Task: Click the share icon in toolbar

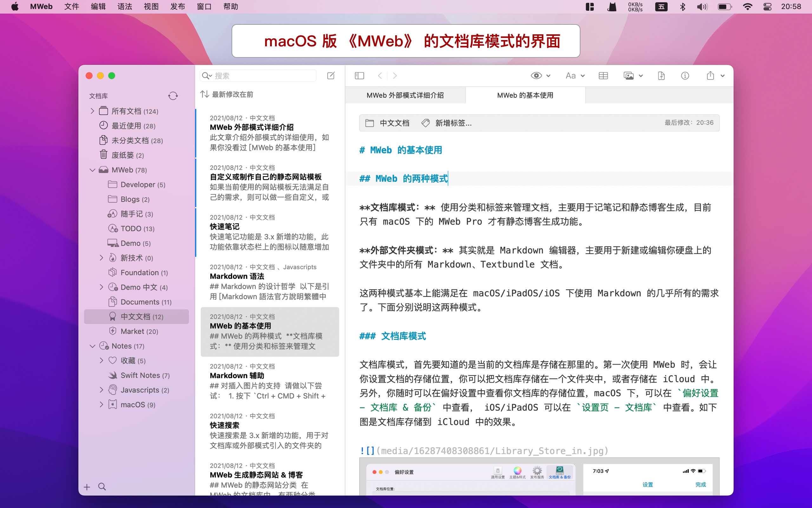Action: click(710, 76)
